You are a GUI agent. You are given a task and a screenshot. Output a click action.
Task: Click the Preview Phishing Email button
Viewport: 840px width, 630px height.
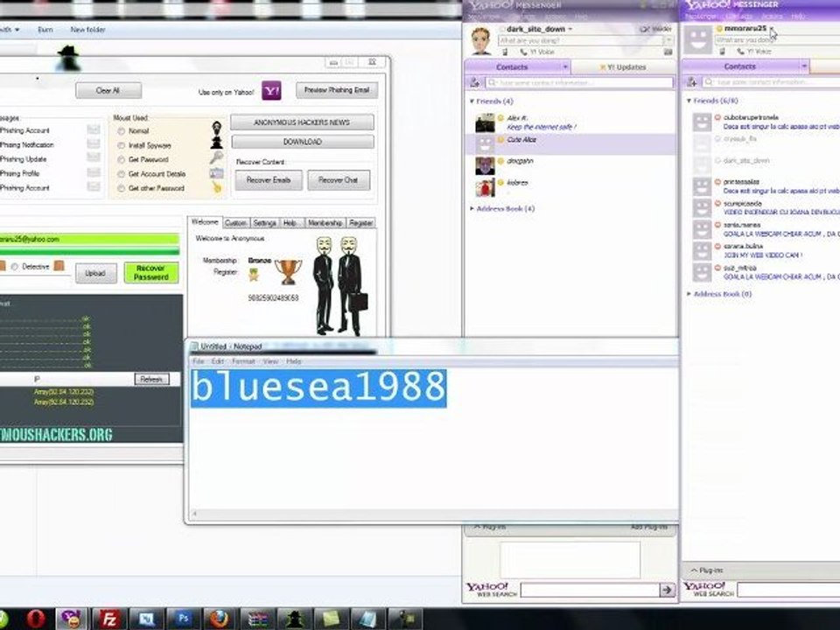pos(336,90)
